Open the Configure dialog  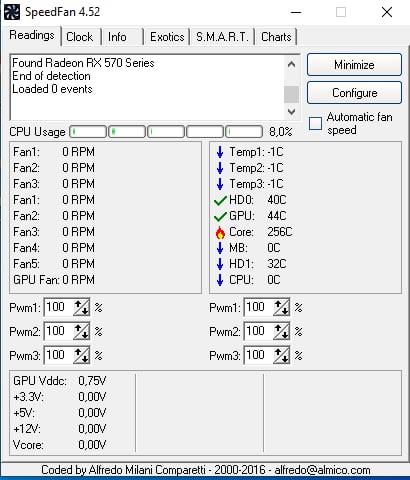pos(354,93)
